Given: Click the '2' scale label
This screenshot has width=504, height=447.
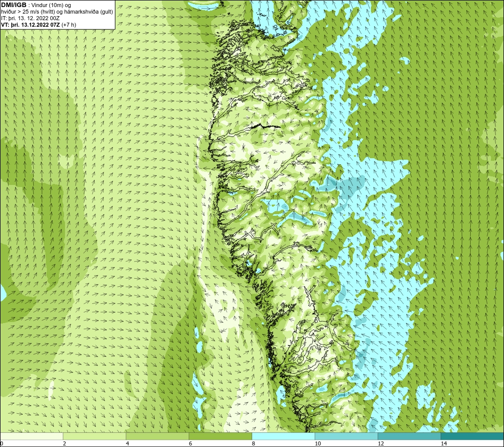Looking at the screenshot, I should pos(65,443).
